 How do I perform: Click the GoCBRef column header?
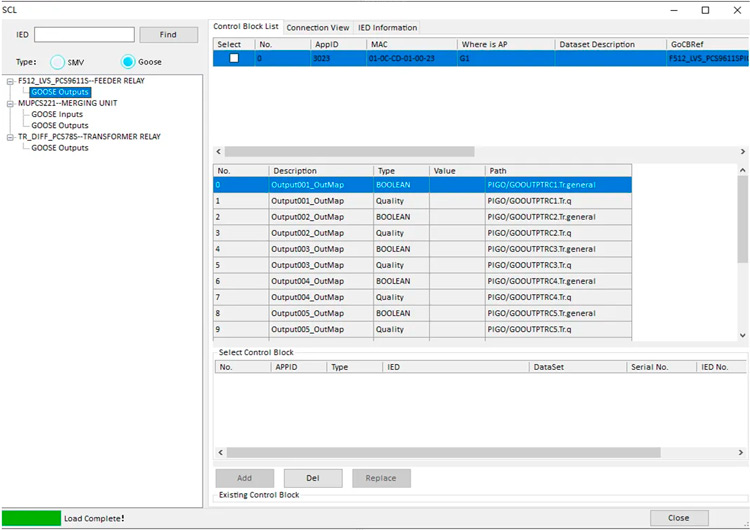point(708,44)
